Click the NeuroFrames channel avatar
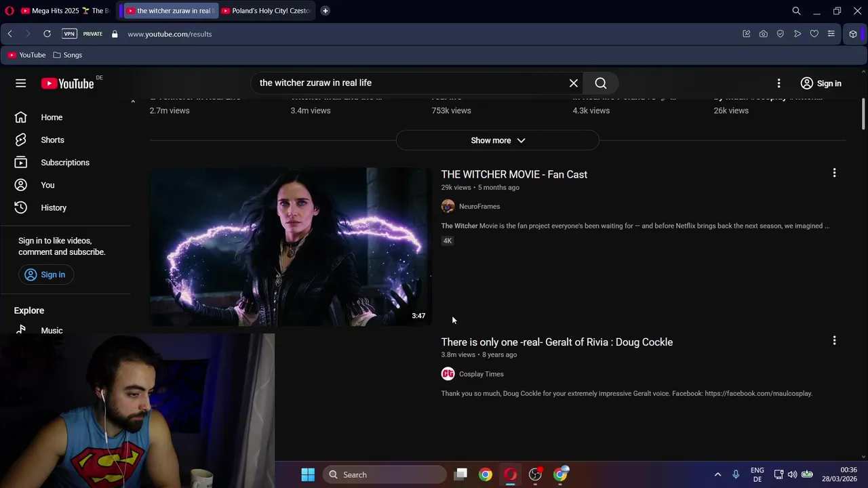Image resolution: width=868 pixels, height=488 pixels. (448, 206)
